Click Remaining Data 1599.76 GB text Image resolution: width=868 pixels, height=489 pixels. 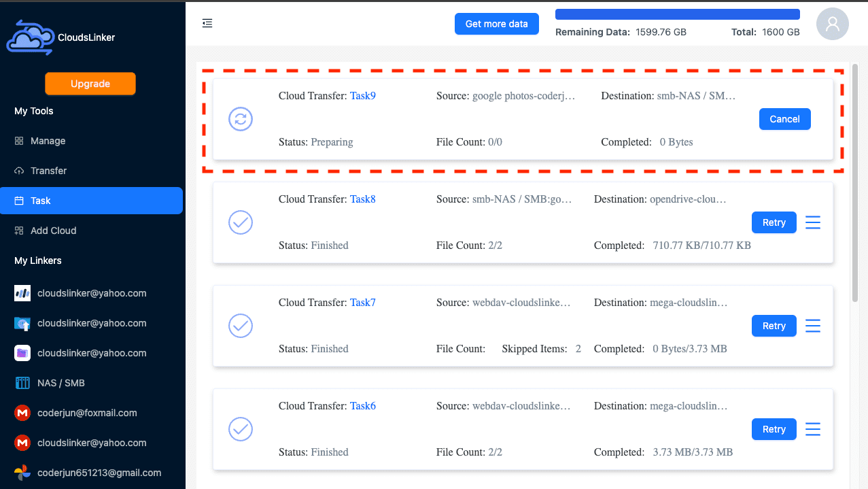click(621, 32)
